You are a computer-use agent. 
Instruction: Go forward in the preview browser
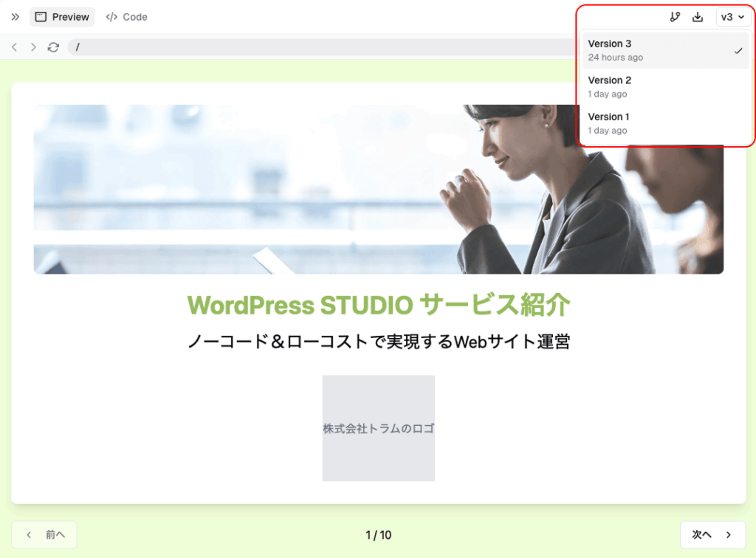33,46
